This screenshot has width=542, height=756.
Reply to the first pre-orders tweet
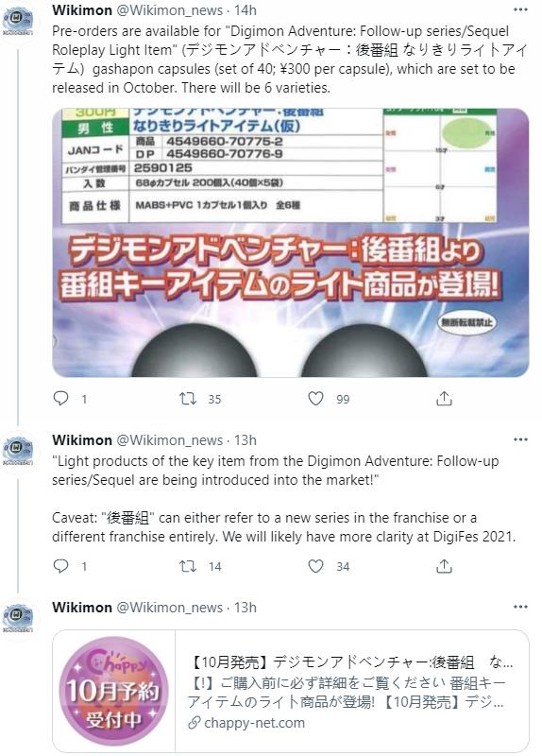click(x=60, y=398)
